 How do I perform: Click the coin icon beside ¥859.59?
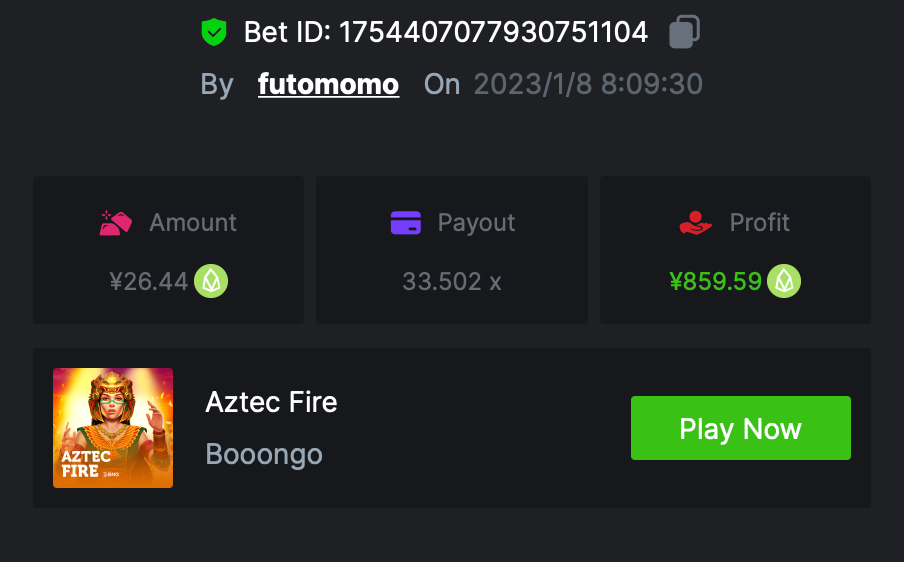coord(784,281)
